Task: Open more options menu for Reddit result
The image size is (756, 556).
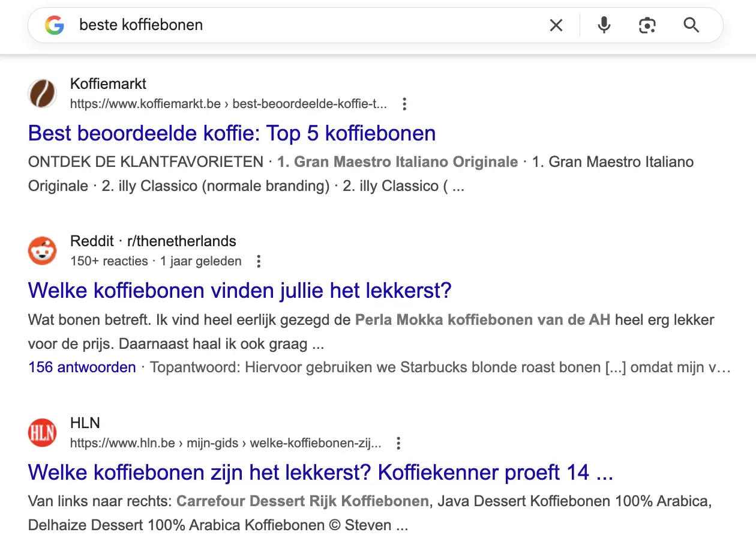Action: point(259,261)
